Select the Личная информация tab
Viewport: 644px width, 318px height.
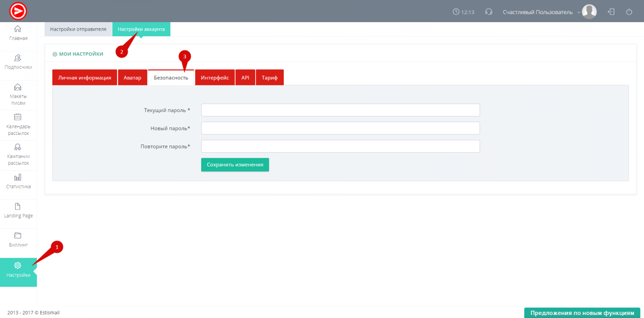pyautogui.click(x=85, y=78)
